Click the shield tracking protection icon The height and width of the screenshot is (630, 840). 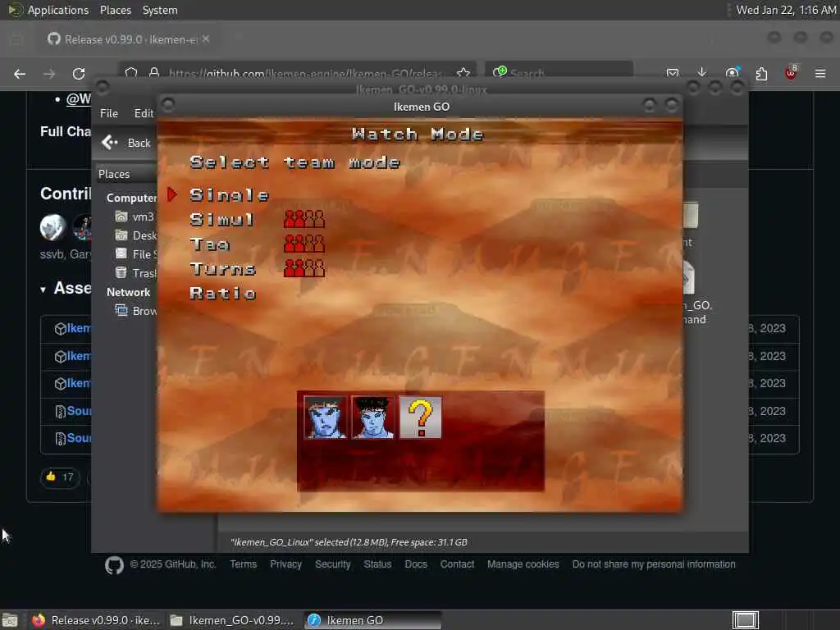point(131,73)
